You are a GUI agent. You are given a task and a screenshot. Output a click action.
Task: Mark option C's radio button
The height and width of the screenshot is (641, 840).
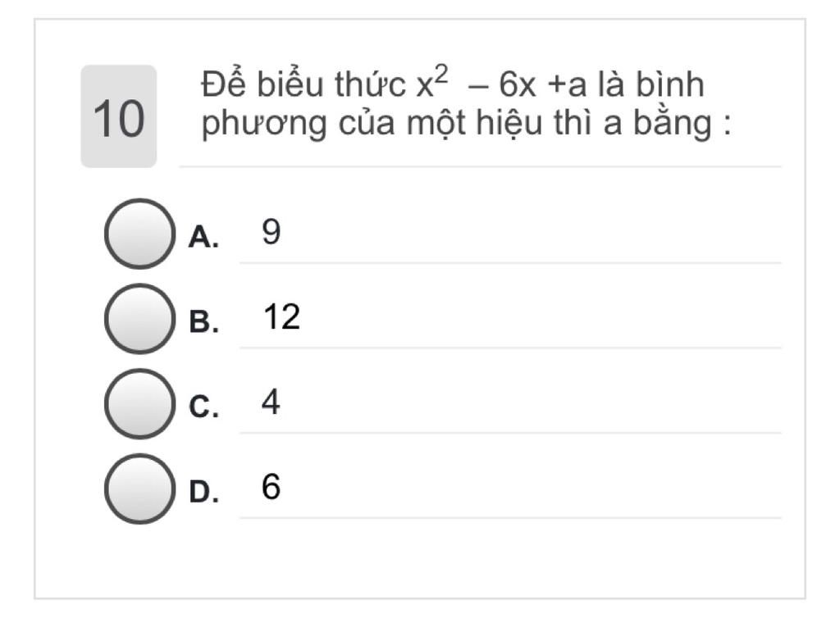tap(139, 404)
